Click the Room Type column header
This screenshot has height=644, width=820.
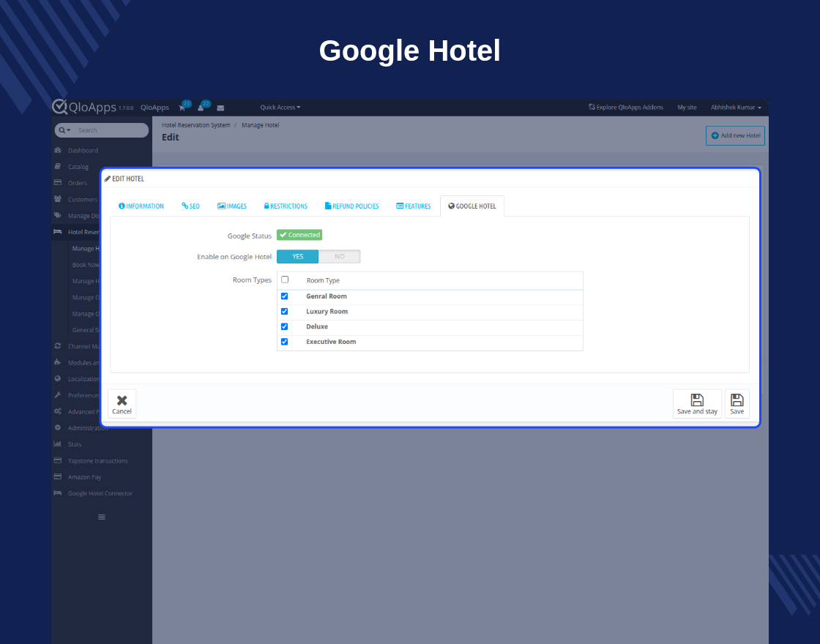click(x=323, y=281)
